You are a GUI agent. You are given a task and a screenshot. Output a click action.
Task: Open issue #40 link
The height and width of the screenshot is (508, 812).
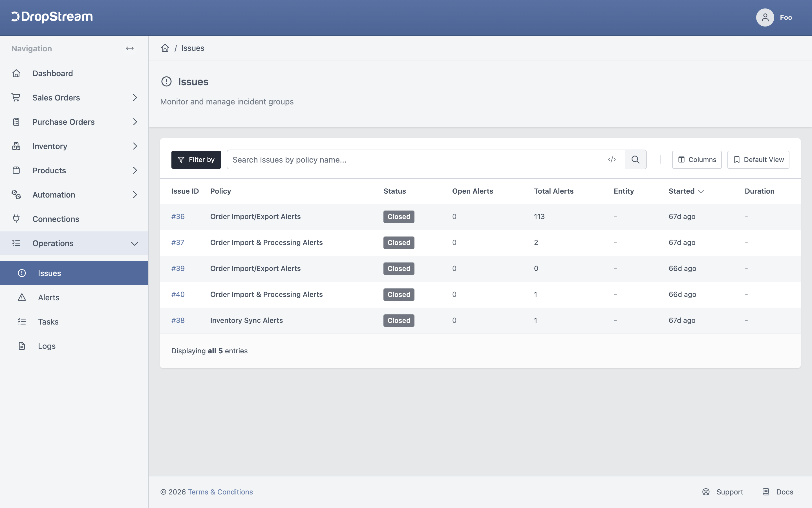(178, 294)
